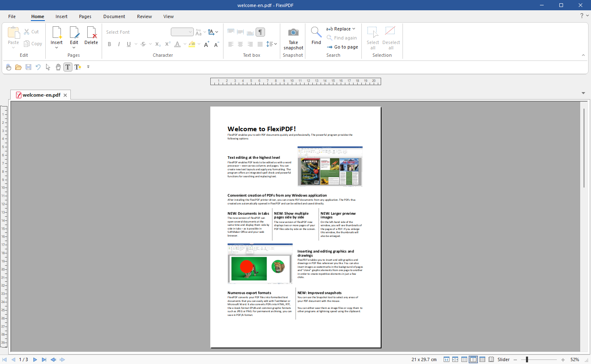
Task: Select the Hand pan tool
Action: [x=58, y=67]
